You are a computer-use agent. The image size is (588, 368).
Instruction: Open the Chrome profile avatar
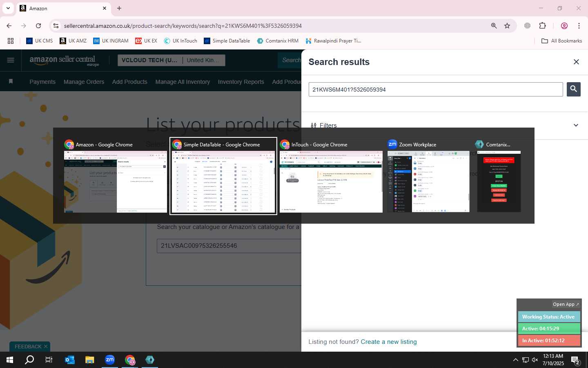click(564, 26)
